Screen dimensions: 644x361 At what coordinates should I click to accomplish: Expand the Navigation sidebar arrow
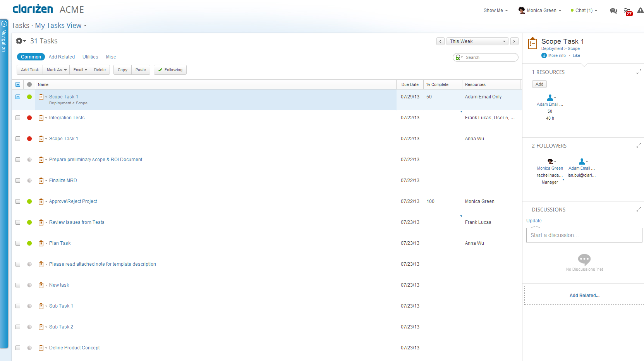click(x=4, y=24)
